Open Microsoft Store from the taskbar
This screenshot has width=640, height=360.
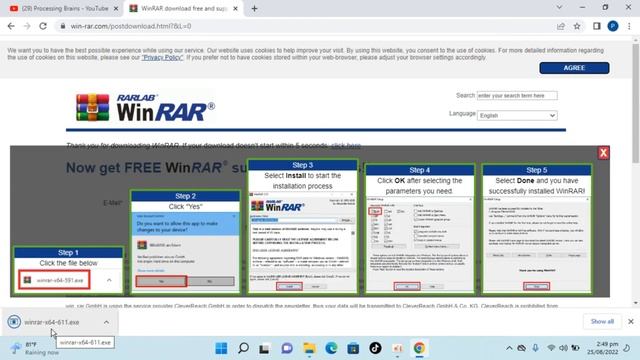353,348
